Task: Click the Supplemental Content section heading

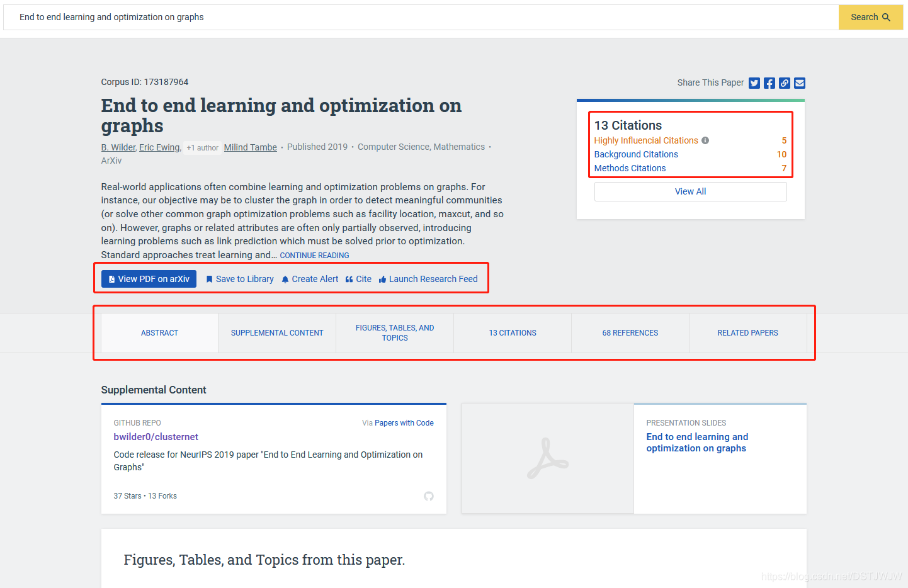Action: (x=154, y=390)
